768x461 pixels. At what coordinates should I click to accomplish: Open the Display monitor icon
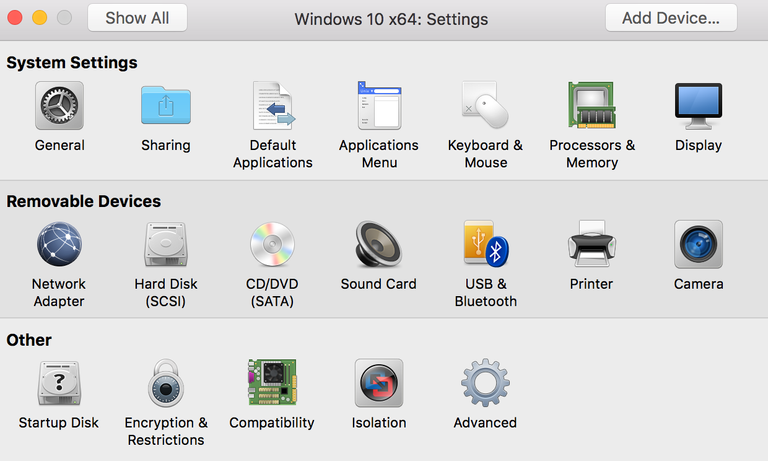(x=698, y=106)
